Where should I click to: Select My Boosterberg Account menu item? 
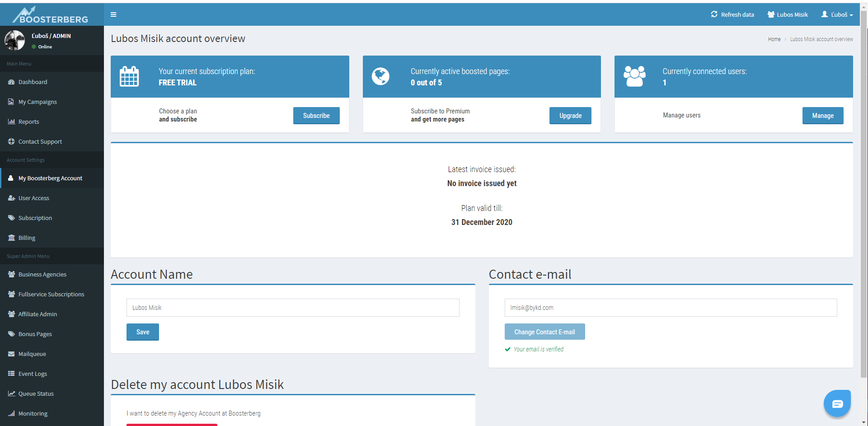[52, 178]
